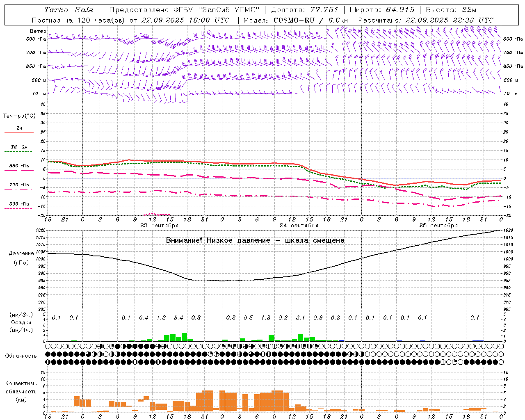Click the '(км)' unit under convective cloudiness
This screenshot has width=525, height=420.
(x=21, y=399)
